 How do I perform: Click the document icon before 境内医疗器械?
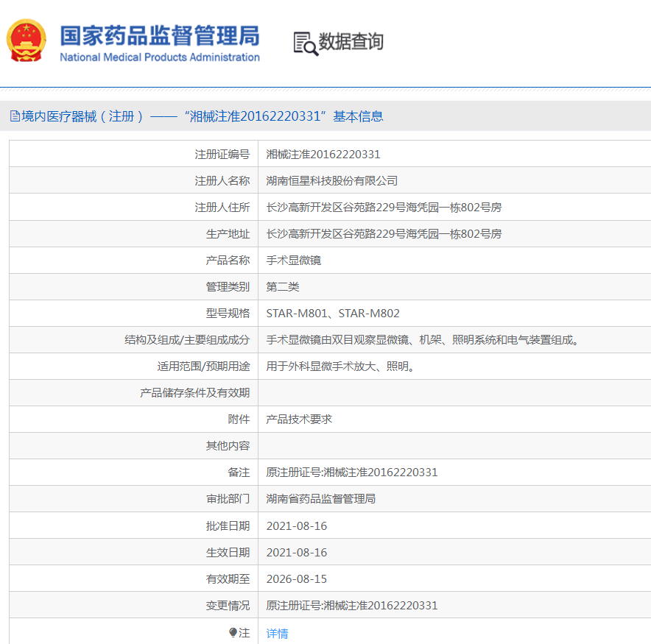click(x=15, y=116)
